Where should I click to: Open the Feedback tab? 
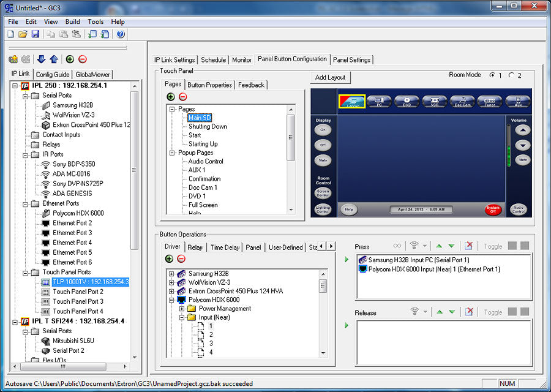[251, 85]
